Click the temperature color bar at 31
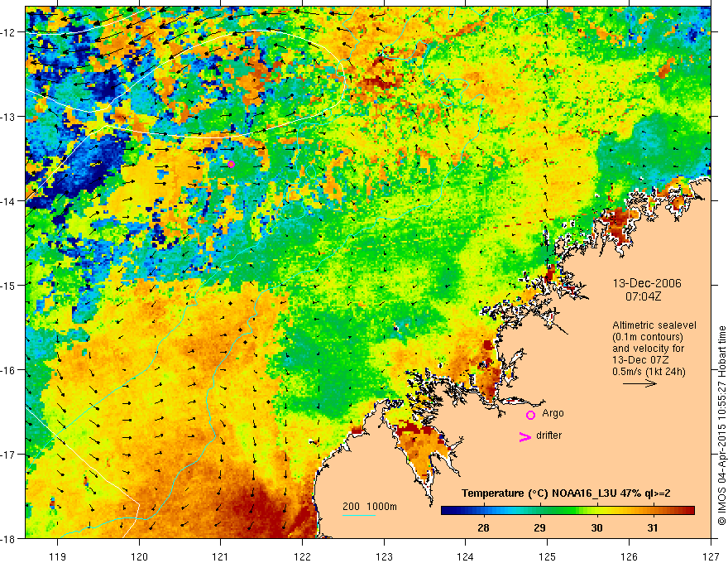 [653, 511]
